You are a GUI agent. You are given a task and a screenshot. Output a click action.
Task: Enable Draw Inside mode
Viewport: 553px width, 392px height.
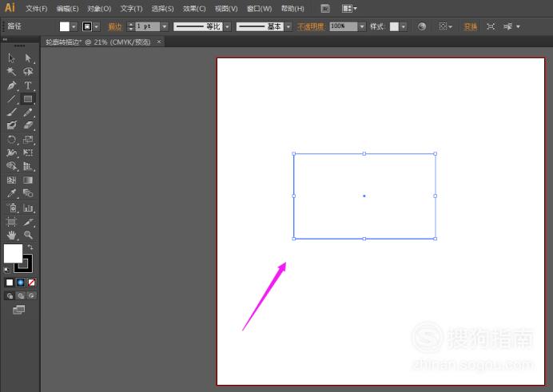(x=31, y=296)
